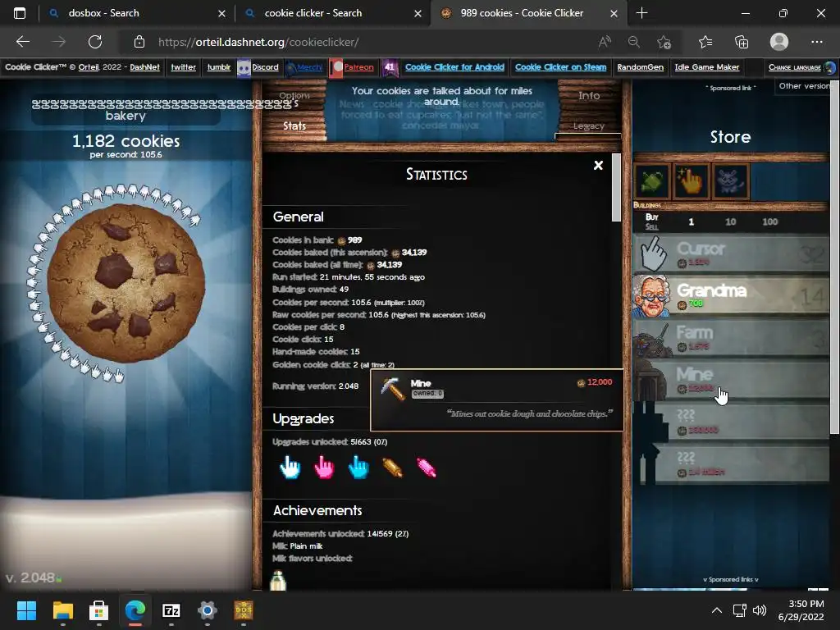The image size is (840, 630).
Task: Open the Idle Game Maker link
Action: (706, 67)
